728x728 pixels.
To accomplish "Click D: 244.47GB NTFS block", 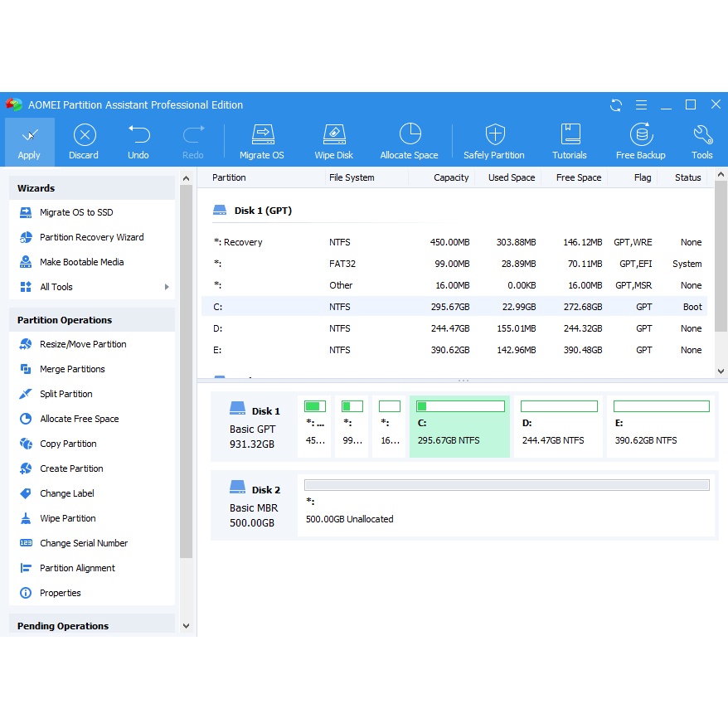I will pos(559,427).
